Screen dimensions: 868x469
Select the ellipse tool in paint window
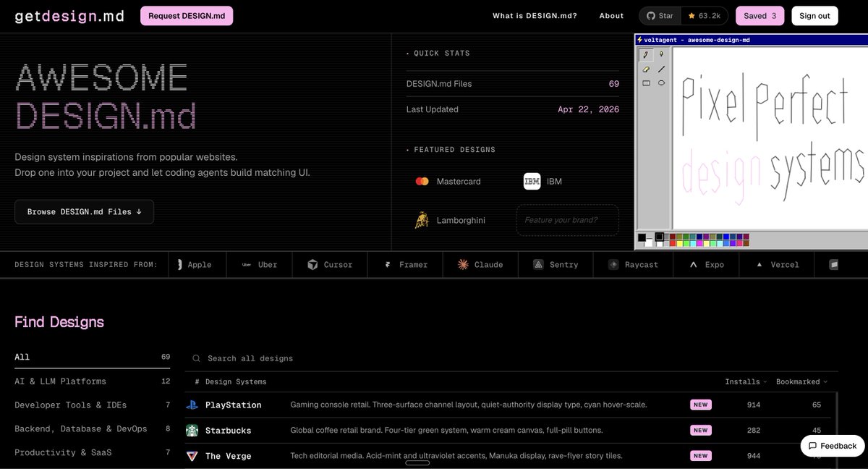pos(661,83)
